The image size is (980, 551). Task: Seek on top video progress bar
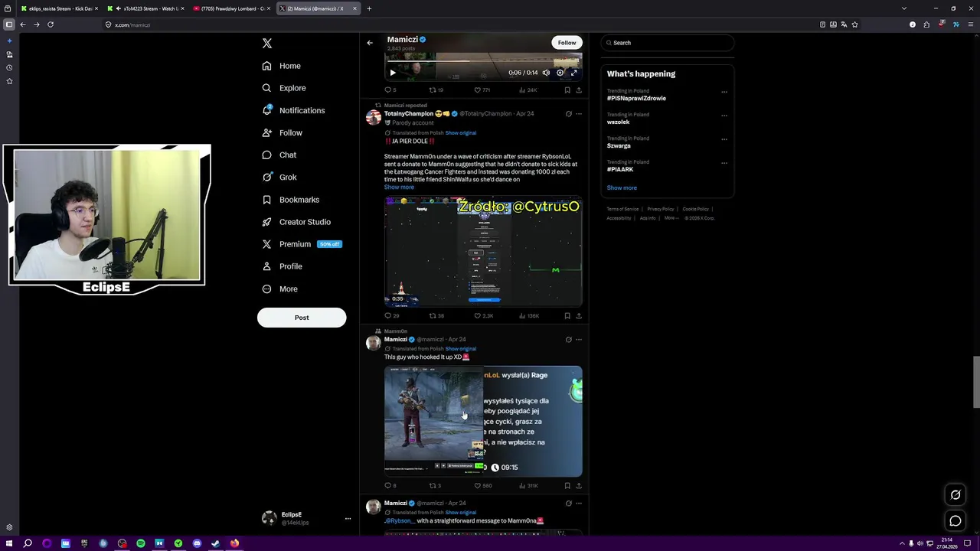482,61
